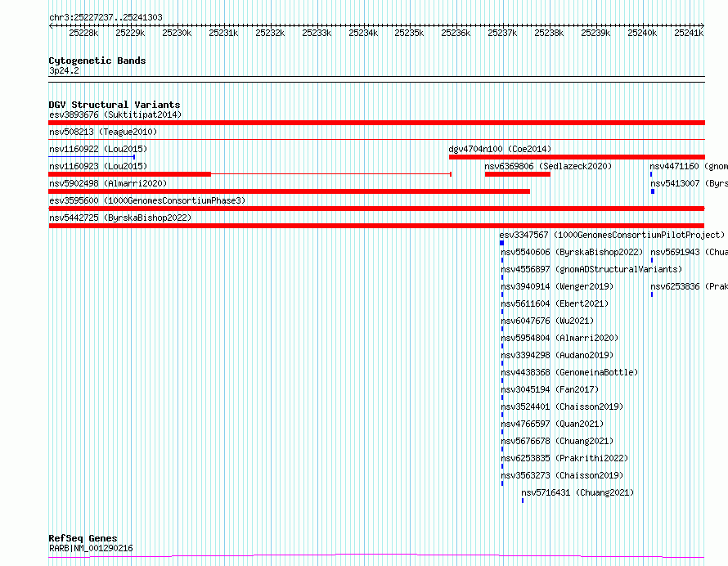Click the red bar under dgv4704n100
Screen dimensions: 728x566
[x=577, y=157]
